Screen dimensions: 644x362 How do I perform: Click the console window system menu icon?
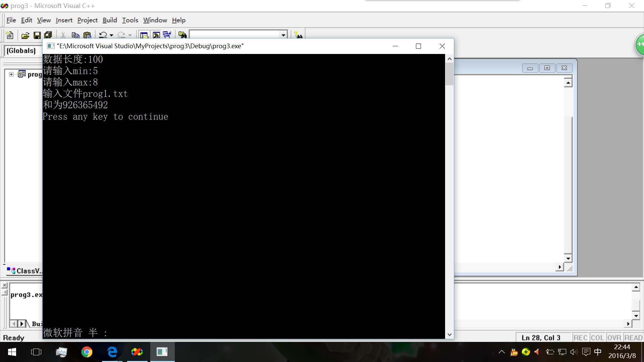(x=50, y=46)
